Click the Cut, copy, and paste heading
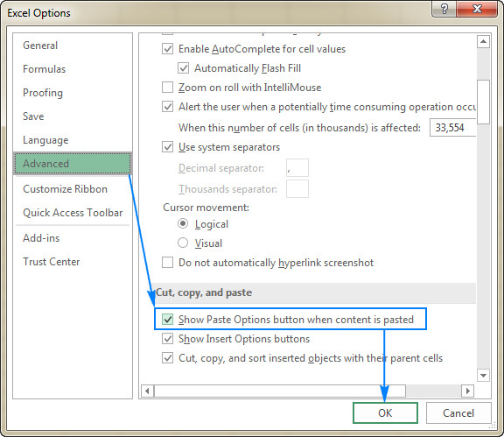 [x=204, y=293]
